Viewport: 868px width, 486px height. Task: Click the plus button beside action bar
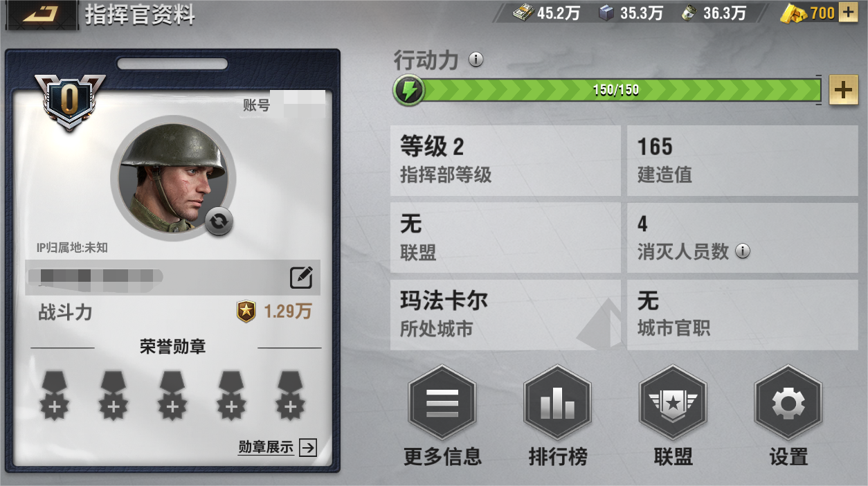(843, 90)
